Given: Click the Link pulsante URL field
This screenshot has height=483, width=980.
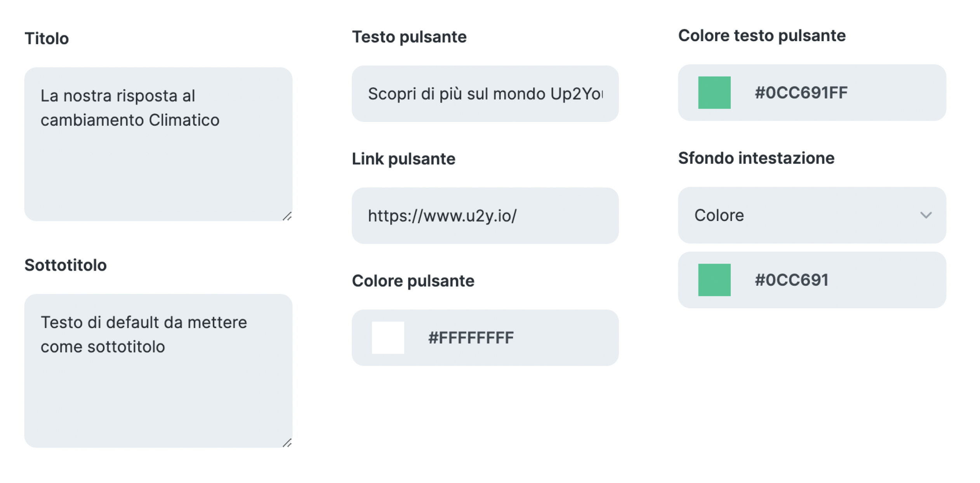Looking at the screenshot, I should tap(485, 216).
